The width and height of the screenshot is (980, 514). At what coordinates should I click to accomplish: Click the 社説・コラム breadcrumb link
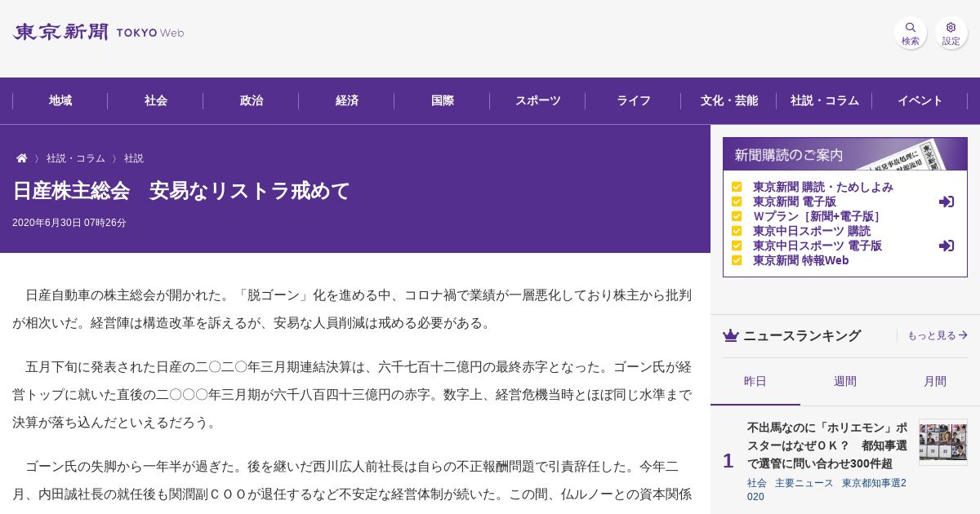[x=76, y=158]
